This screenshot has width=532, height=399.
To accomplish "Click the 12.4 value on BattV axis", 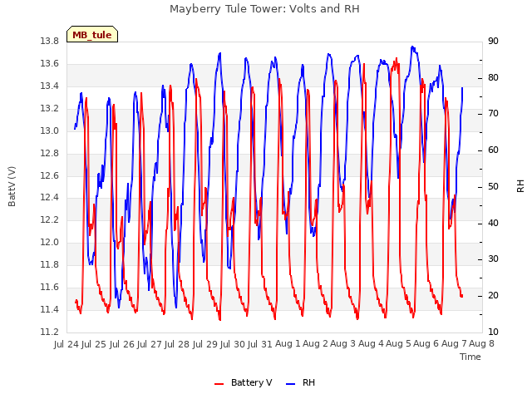I will [49, 198].
